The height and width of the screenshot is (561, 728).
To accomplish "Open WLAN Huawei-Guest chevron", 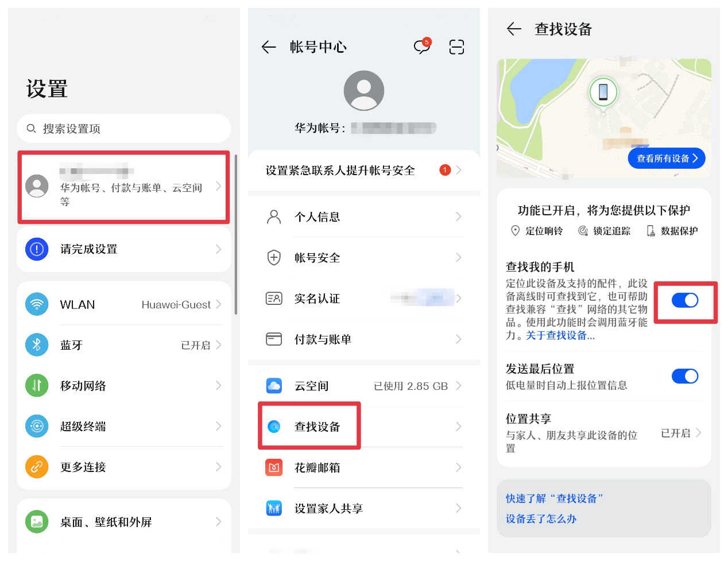I will point(218,304).
